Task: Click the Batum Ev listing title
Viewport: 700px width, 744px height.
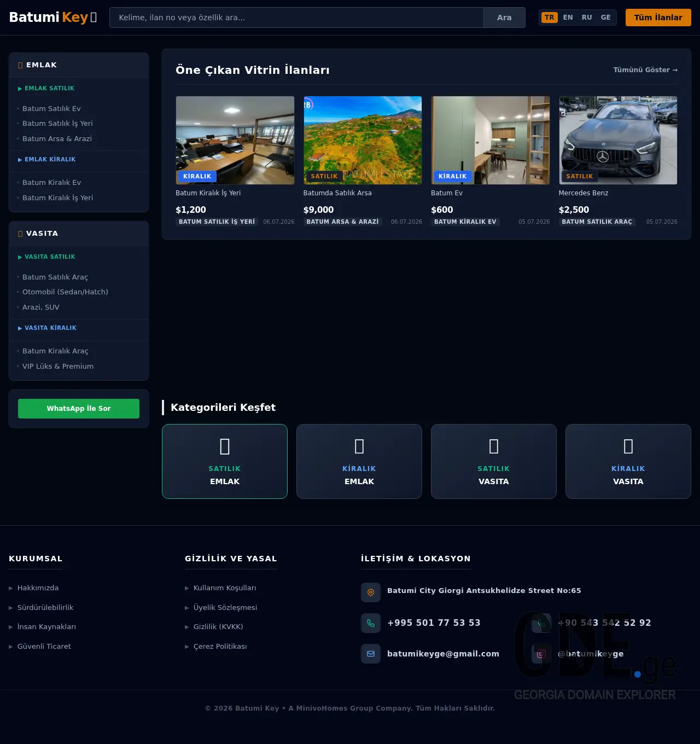Action: tap(447, 193)
